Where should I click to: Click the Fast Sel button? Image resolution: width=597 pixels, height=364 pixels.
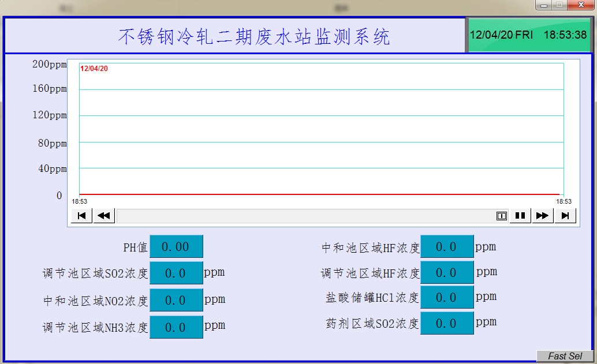[565, 356]
